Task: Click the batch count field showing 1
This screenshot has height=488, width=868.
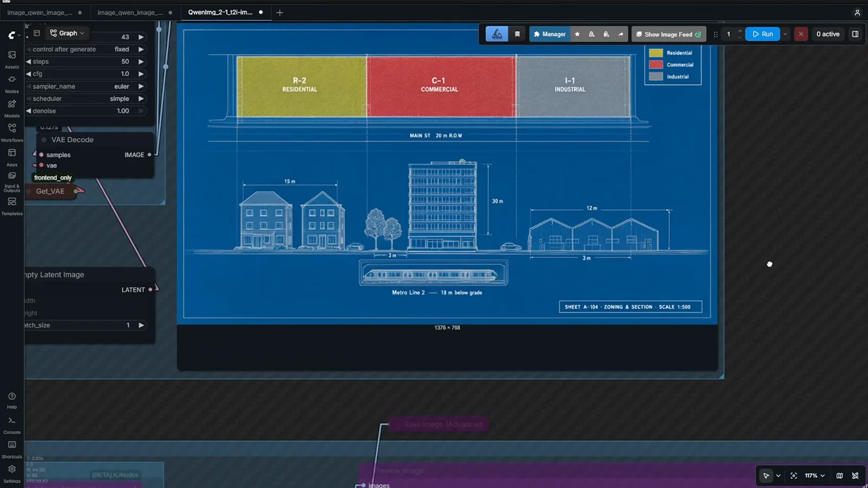Action: 729,34
